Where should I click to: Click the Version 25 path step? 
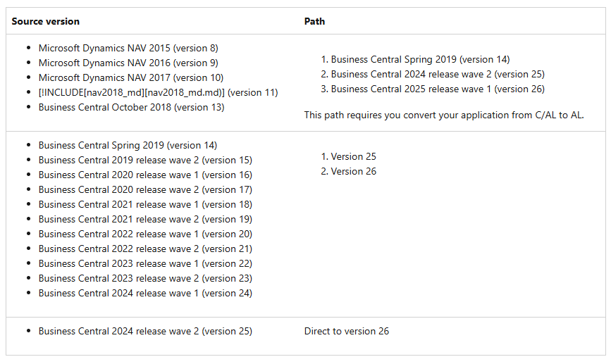[353, 156]
